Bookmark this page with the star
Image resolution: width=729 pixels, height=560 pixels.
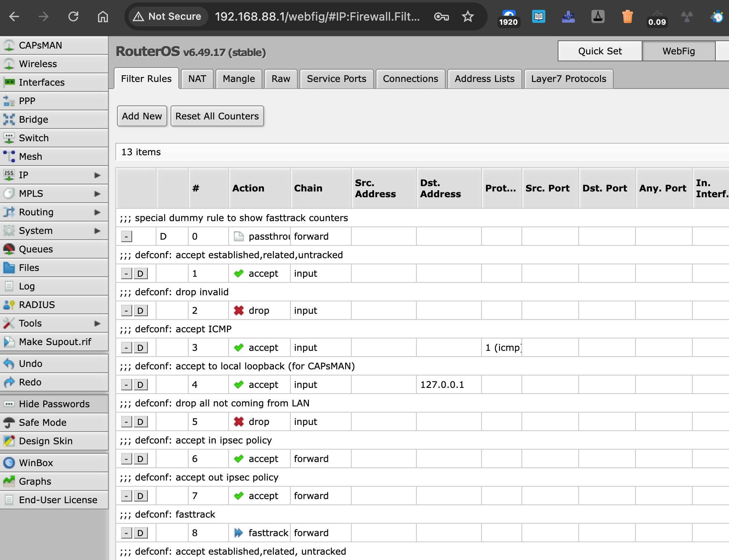467,16
